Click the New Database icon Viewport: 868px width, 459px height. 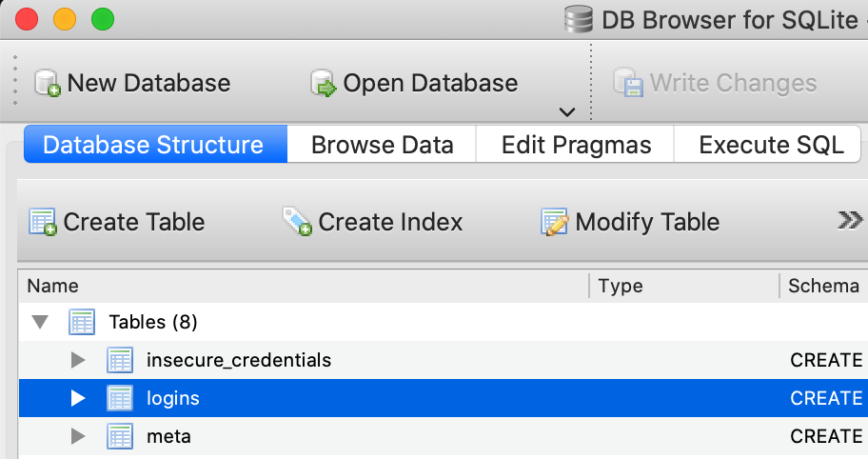(48, 84)
